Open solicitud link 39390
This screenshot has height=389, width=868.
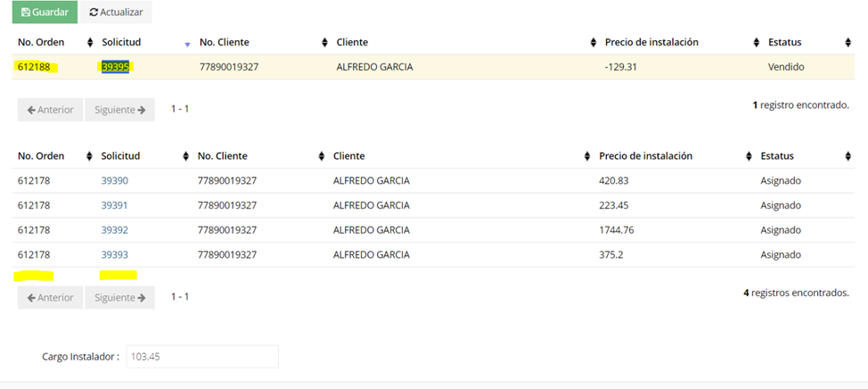115,180
